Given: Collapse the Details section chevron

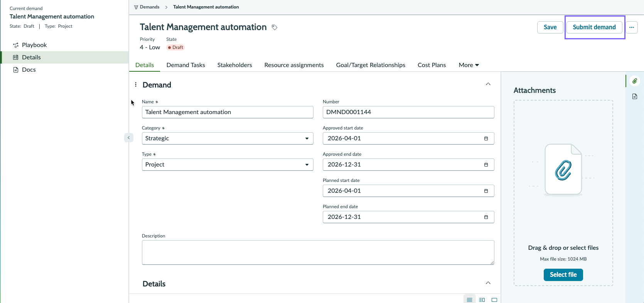Looking at the screenshot, I should pyautogui.click(x=488, y=283).
